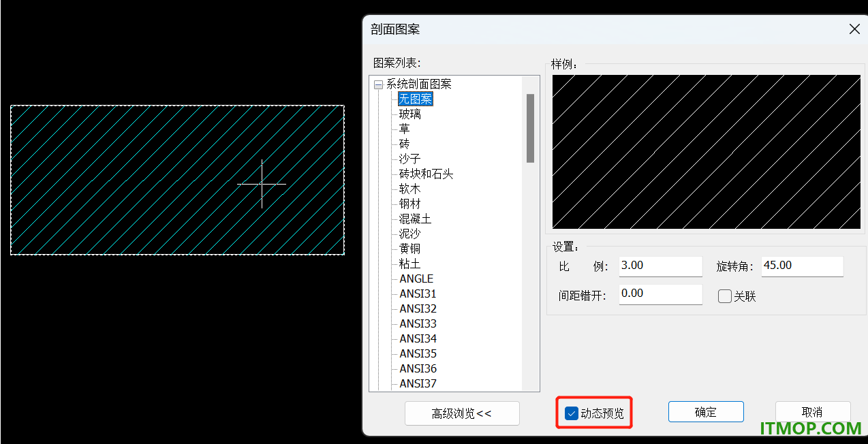Select the 钢材 pattern
This screenshot has height=444, width=868.
pyautogui.click(x=410, y=204)
